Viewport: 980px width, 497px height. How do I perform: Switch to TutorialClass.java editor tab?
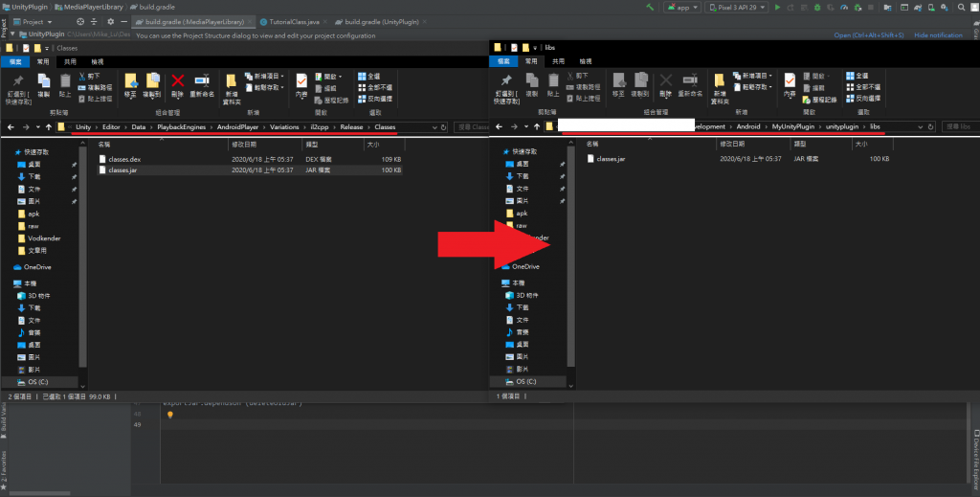point(294,22)
